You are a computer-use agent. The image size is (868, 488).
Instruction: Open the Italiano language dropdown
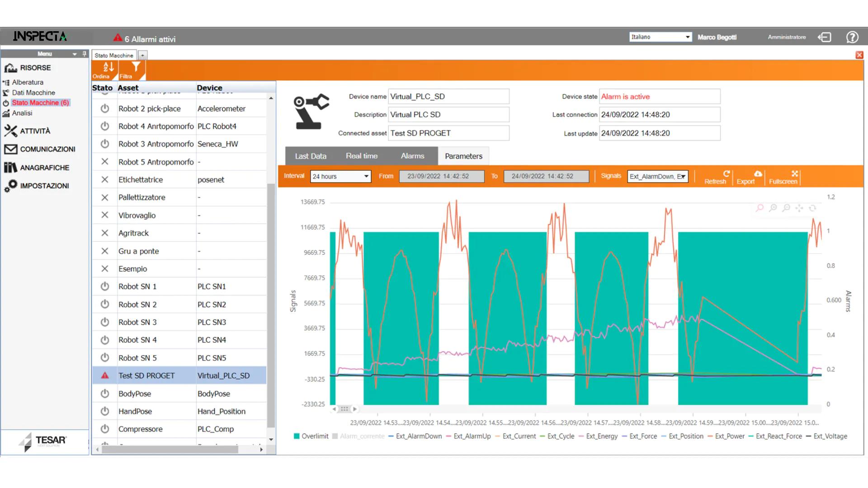click(660, 37)
